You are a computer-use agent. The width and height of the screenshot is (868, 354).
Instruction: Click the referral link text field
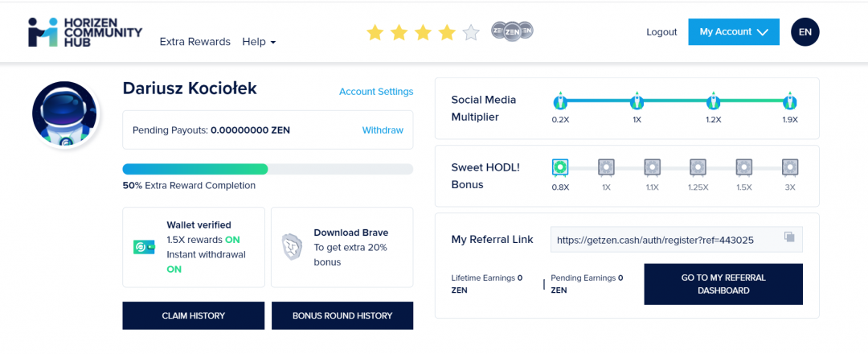tap(663, 239)
